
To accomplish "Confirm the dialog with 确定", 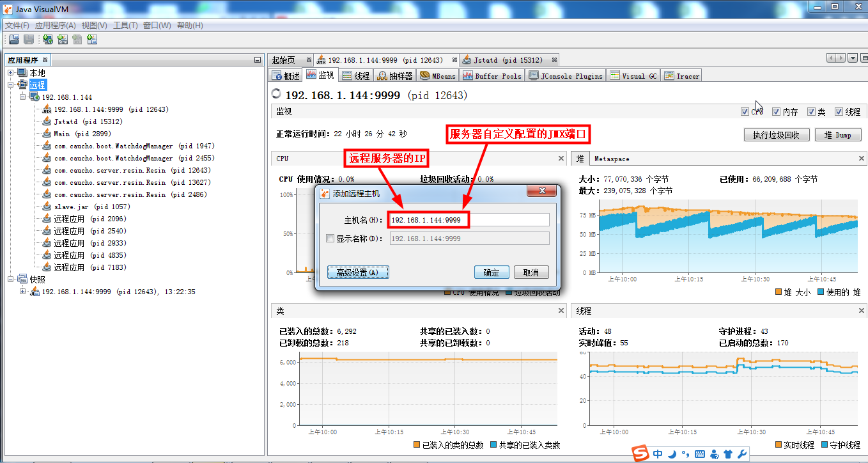I will (x=492, y=272).
